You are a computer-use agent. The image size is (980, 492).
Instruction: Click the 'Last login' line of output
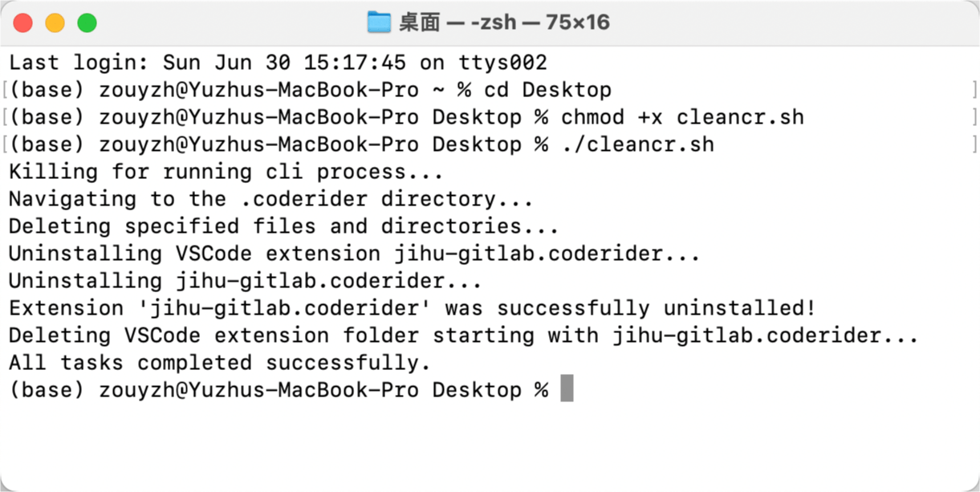278,63
